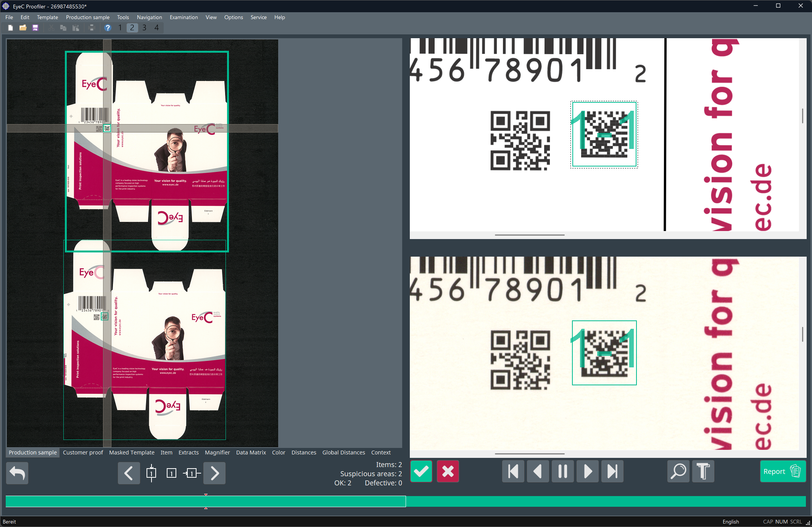Image resolution: width=812 pixels, height=527 pixels.
Task: Click the New file icon in the toolbar
Action: [x=11, y=28]
